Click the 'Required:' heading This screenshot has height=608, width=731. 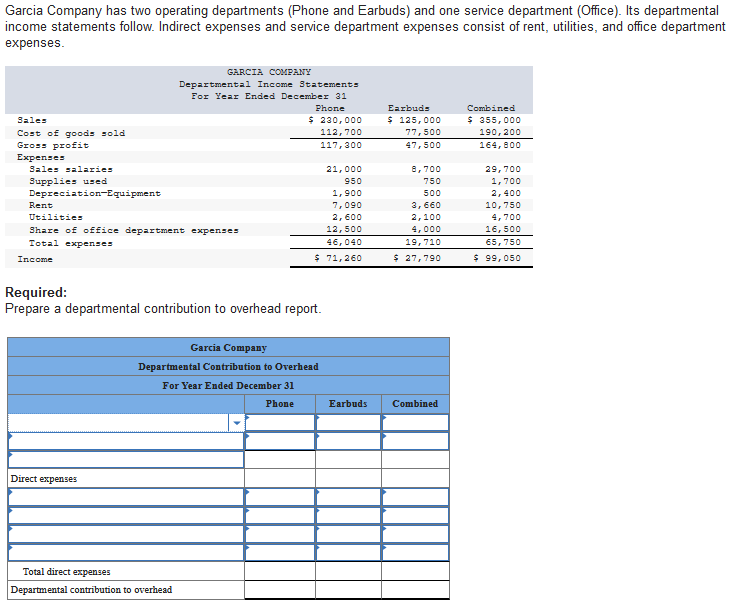coord(36,292)
